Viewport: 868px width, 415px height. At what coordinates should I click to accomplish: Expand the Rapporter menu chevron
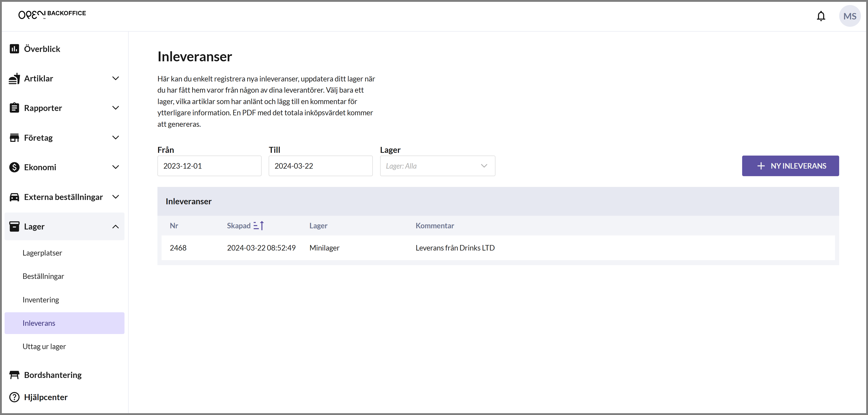click(116, 108)
